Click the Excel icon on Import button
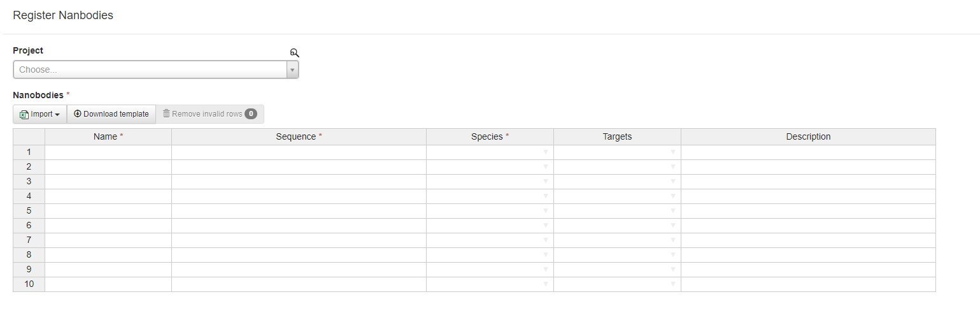980x329 pixels. click(24, 115)
